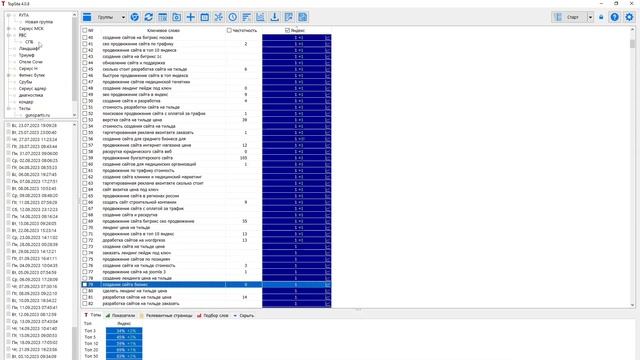The height and width of the screenshot is (360, 640).
Task: Click the table columns toolbar icon
Action: click(162, 17)
